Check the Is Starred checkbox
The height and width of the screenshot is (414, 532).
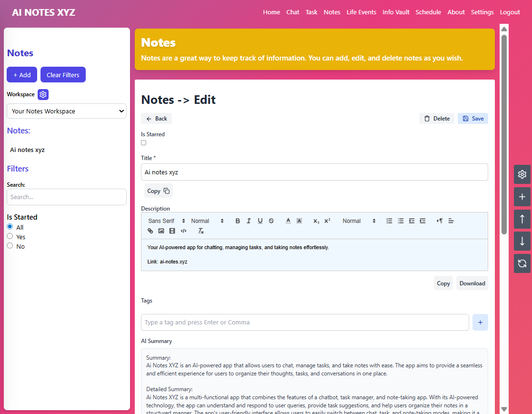(144, 142)
